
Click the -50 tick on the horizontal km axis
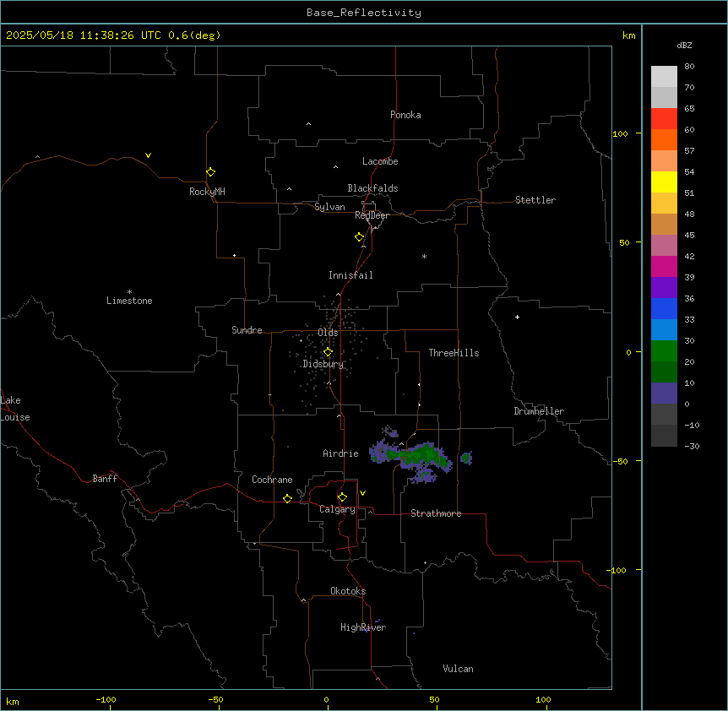215,699
